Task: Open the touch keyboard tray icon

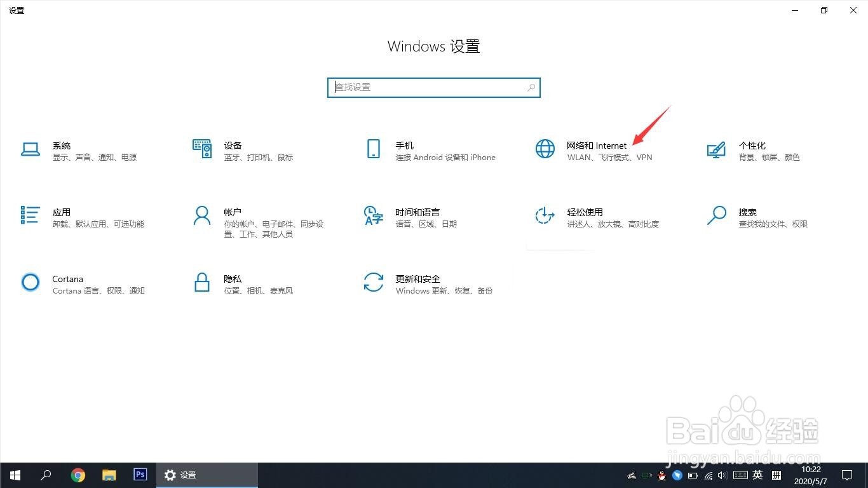Action: [740, 475]
